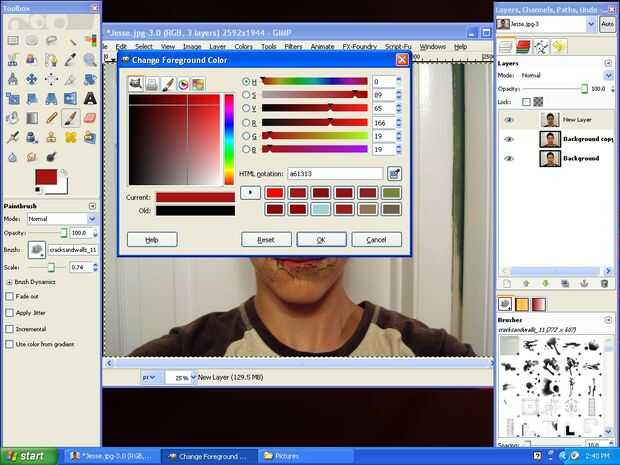The image size is (620, 465).
Task: Open the units dropdown in status bar
Action: (149, 378)
